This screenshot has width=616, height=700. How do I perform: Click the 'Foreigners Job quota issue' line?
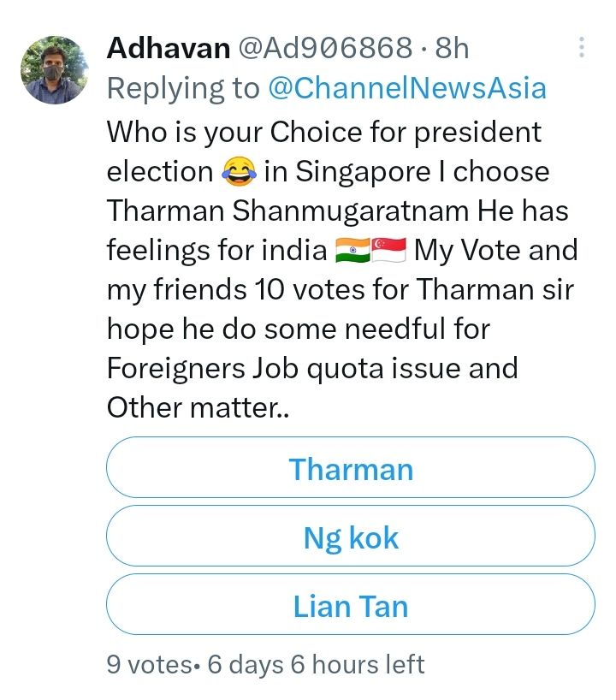coord(312,369)
